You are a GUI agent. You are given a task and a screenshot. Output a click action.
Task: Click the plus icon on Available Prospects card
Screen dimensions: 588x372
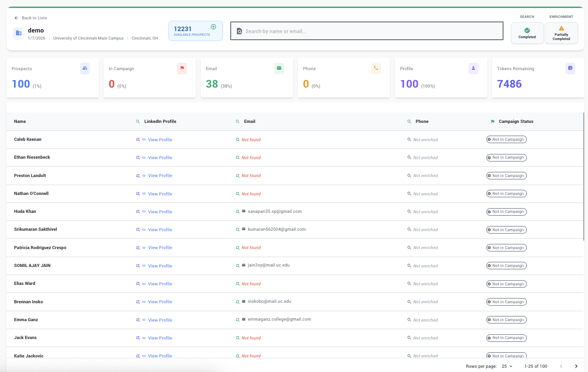click(x=214, y=27)
